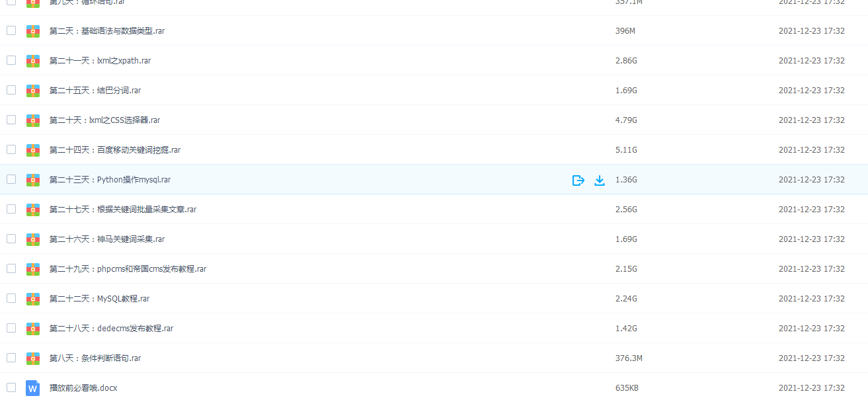Open the file 第二十二天：MySQL教程.rar
Viewport: 868px width, 402px height.
pos(100,299)
